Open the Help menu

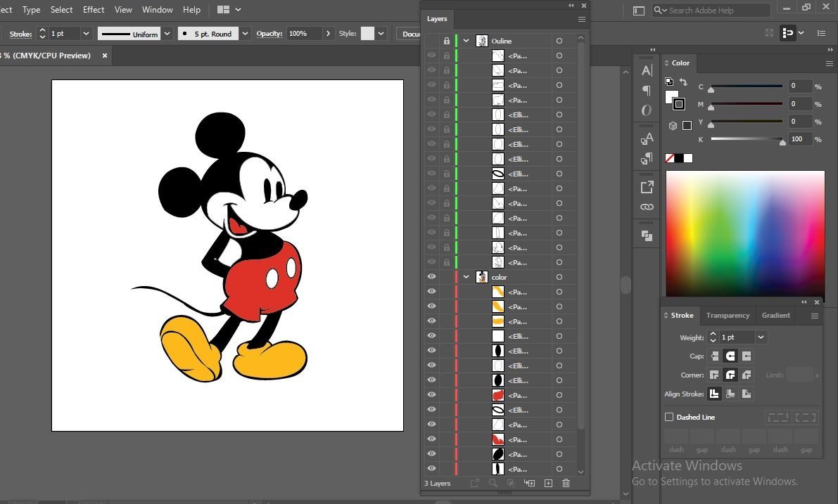pyautogui.click(x=191, y=10)
